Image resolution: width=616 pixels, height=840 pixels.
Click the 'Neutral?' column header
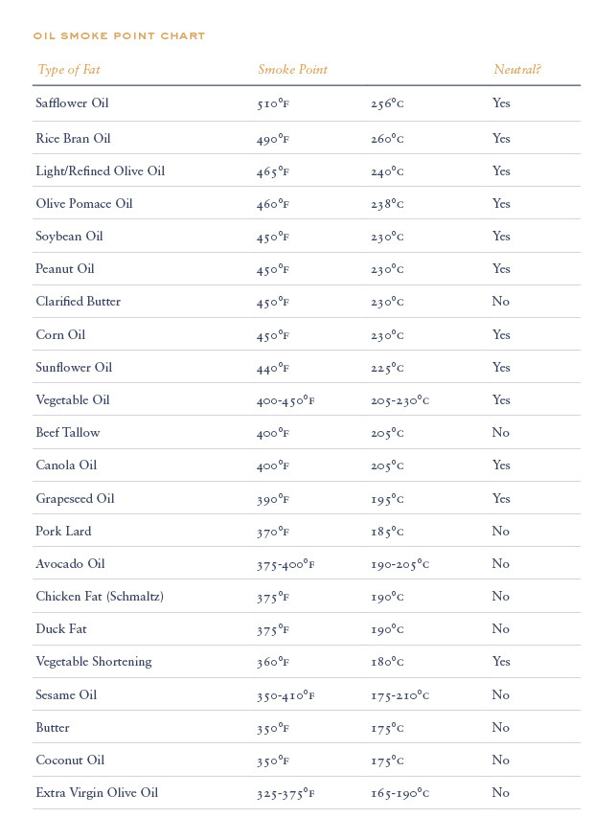click(x=516, y=70)
